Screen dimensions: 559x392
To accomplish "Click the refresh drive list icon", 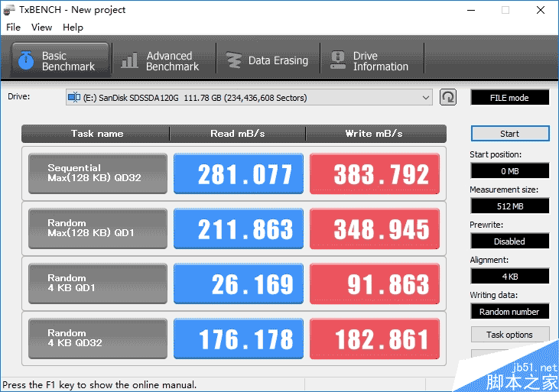I will point(448,97).
